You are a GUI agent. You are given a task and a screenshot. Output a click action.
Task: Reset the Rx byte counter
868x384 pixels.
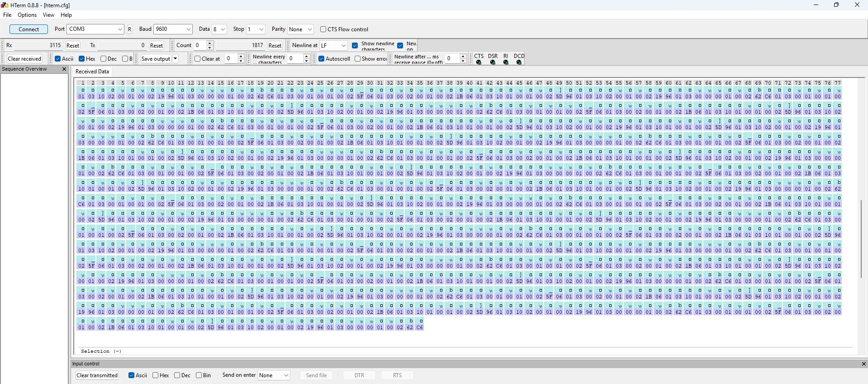click(73, 46)
